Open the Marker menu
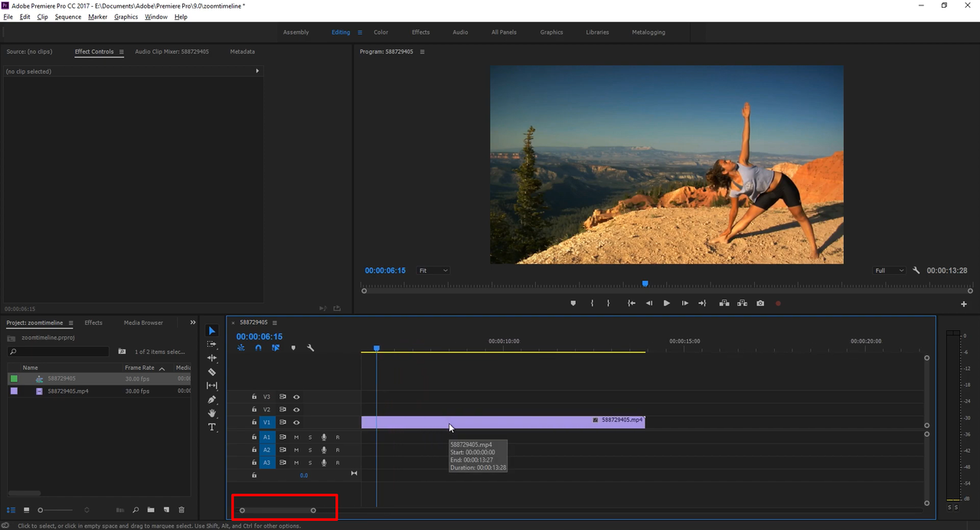Viewport: 980px width, 530px height. pos(98,17)
